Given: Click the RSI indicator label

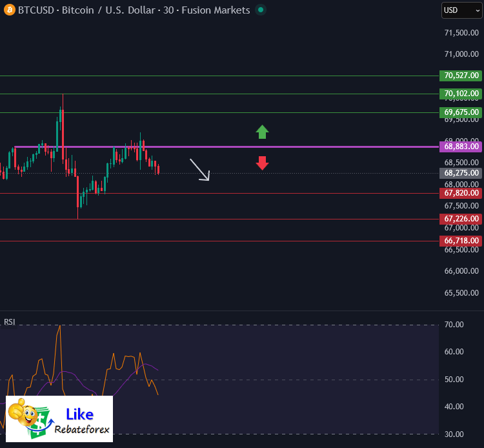Looking at the screenshot, I should 9,322.
